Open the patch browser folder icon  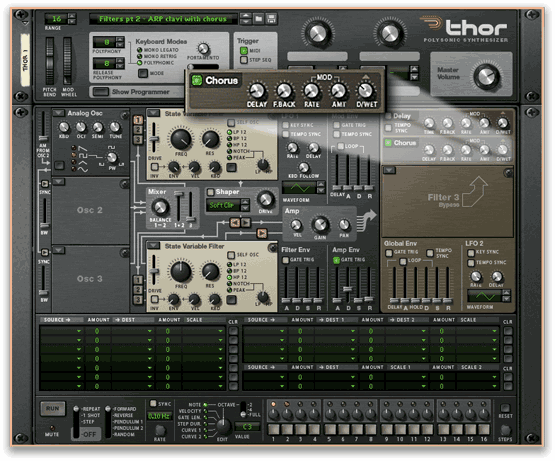(259, 18)
